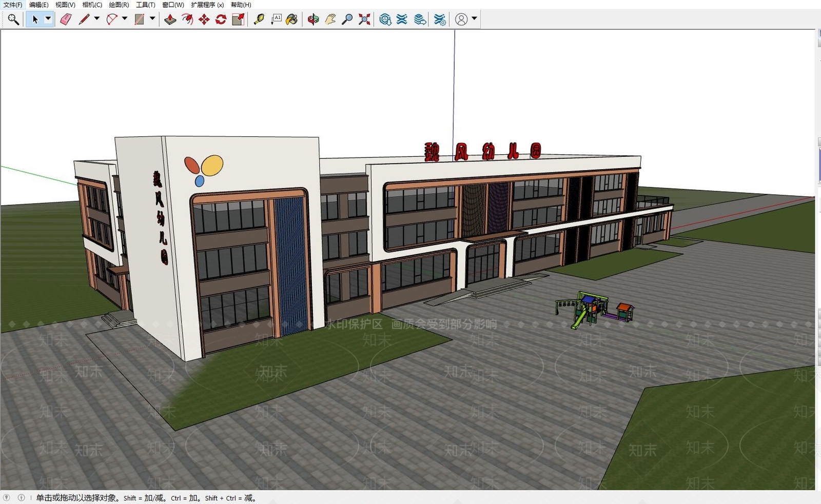Select the Line pencil tool
Screen dimensions: 821x504
pyautogui.click(x=84, y=19)
